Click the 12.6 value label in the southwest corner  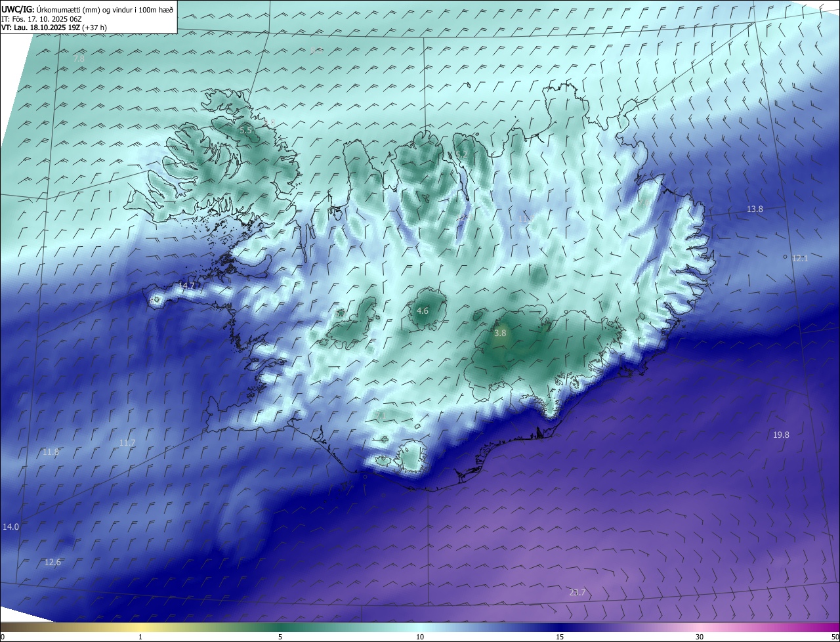(x=52, y=562)
